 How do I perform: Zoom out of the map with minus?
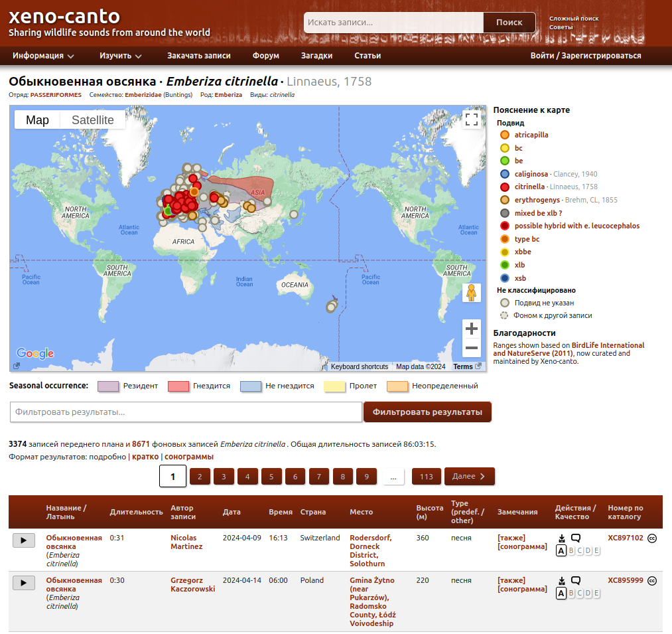tap(472, 347)
